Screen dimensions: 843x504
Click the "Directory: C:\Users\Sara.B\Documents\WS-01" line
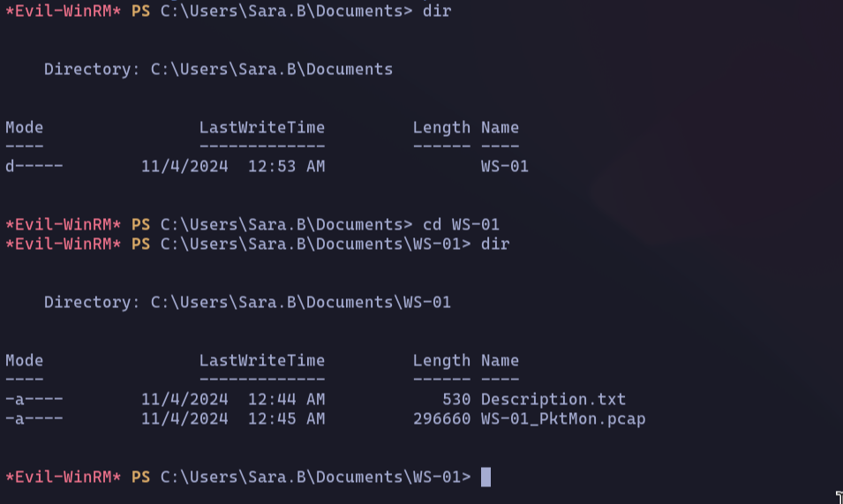pyautogui.click(x=247, y=303)
